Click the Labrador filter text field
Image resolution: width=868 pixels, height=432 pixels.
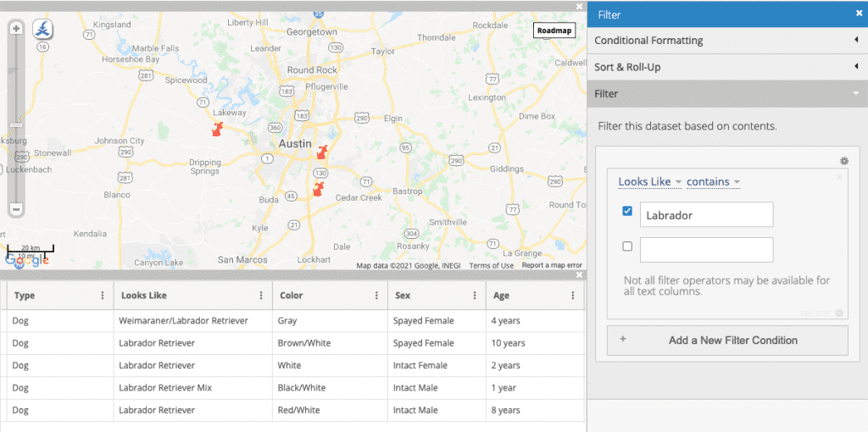pyautogui.click(x=706, y=215)
